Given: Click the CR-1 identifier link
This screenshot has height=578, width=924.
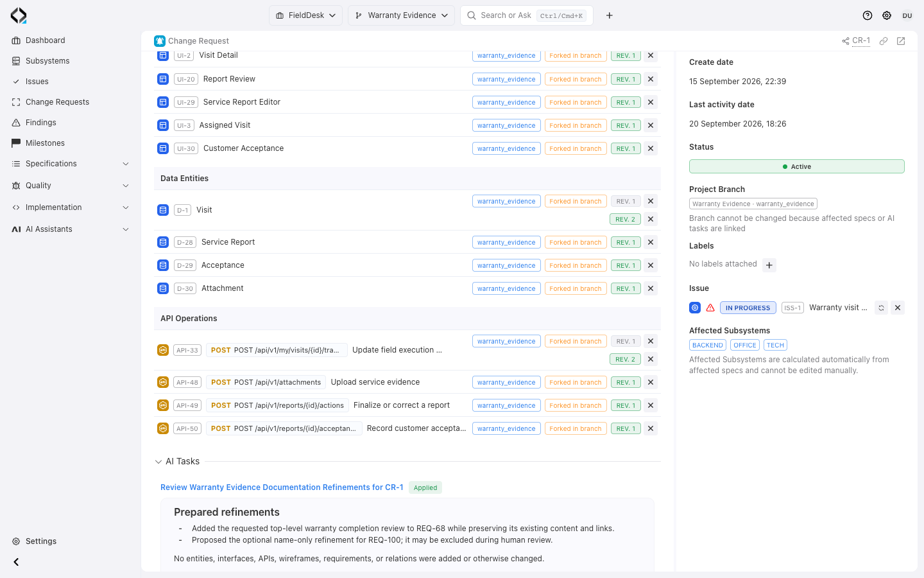Looking at the screenshot, I should coord(861,40).
